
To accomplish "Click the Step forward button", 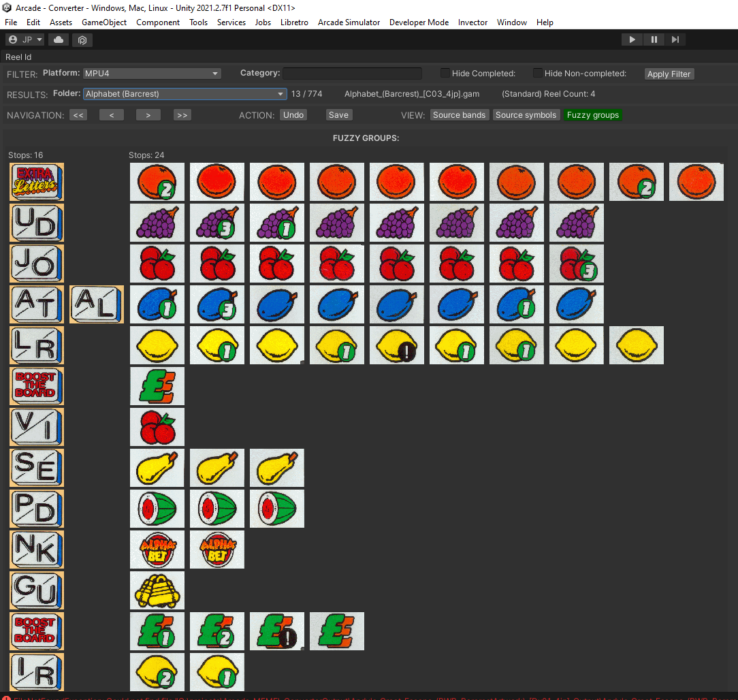I will (x=675, y=39).
